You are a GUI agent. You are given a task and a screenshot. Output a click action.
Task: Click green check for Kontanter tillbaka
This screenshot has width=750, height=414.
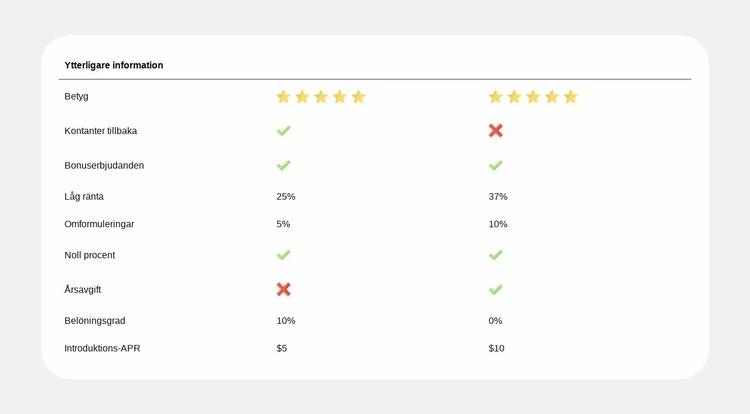(x=284, y=131)
